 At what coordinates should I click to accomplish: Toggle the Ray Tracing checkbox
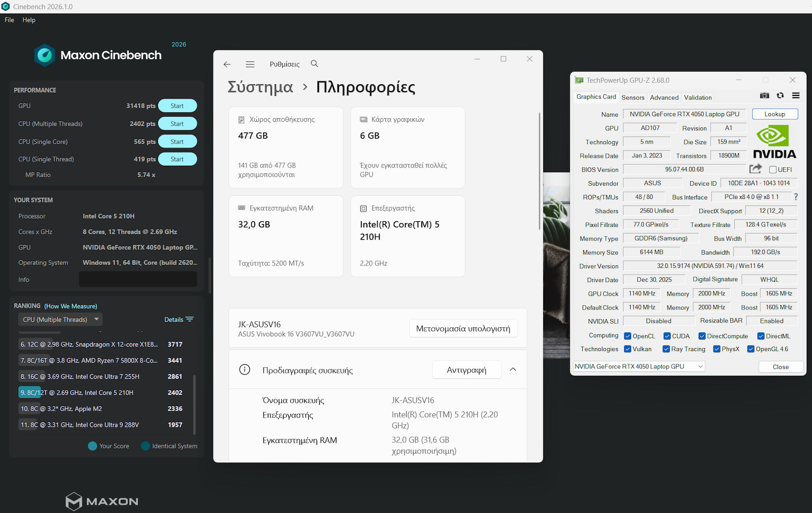point(666,349)
